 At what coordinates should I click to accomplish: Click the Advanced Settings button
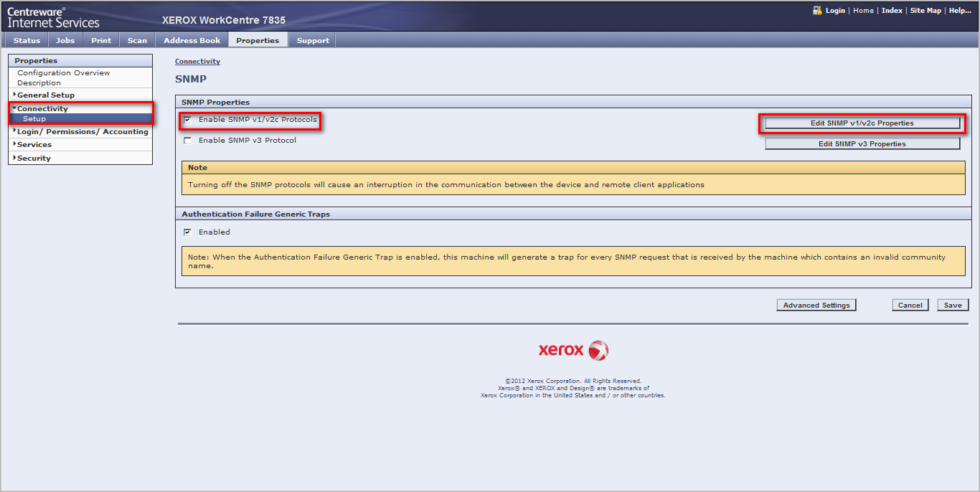816,305
